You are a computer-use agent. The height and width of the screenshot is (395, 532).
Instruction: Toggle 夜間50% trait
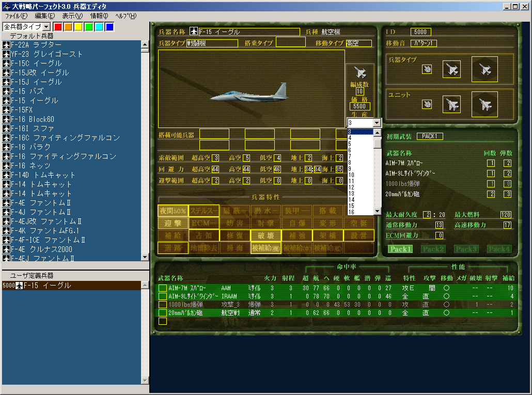[x=173, y=211]
